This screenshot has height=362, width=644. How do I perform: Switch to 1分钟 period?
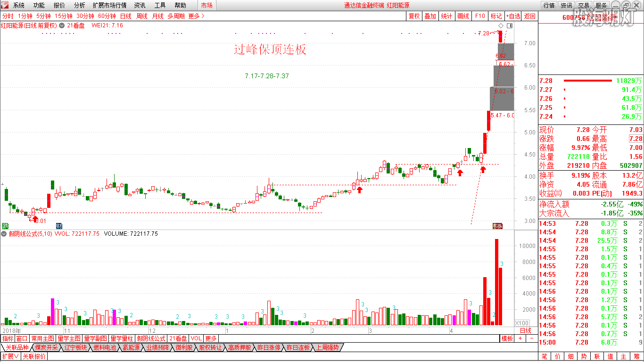click(x=25, y=16)
